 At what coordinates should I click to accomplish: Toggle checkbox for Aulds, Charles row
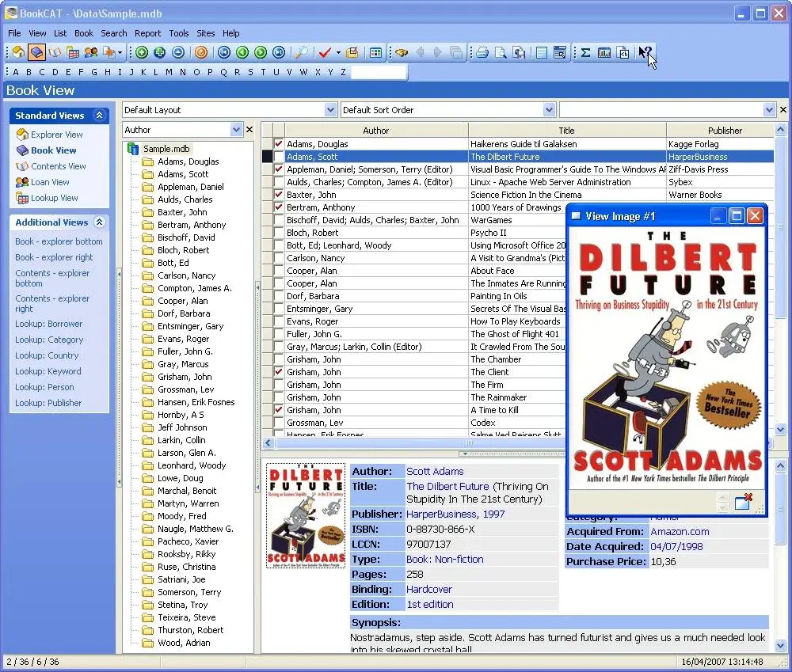click(x=278, y=182)
